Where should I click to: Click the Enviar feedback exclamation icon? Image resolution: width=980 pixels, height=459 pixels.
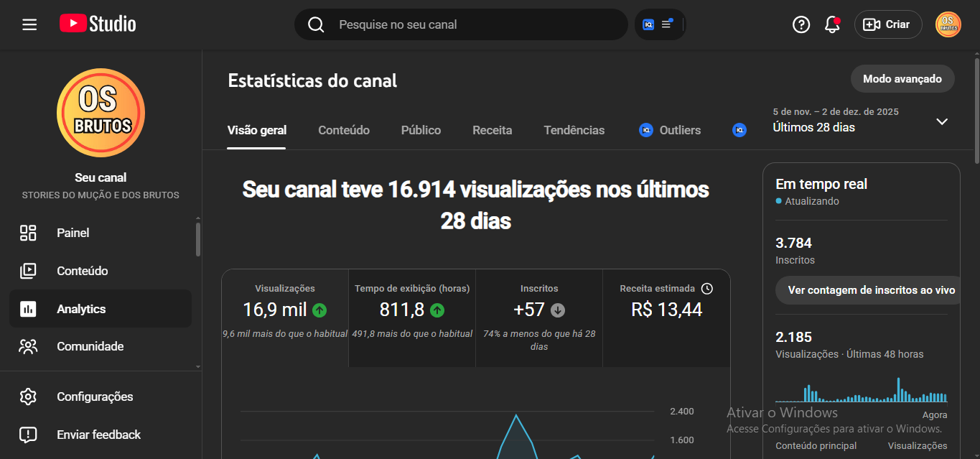28,435
